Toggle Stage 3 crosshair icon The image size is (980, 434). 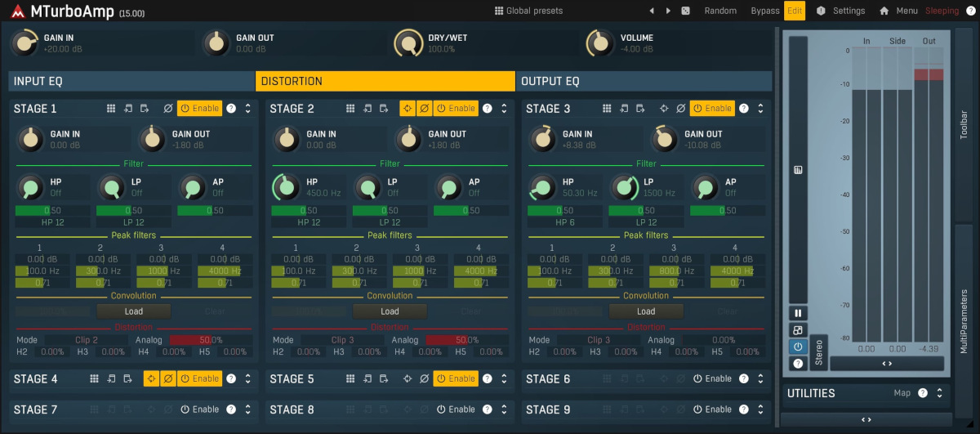[664, 109]
